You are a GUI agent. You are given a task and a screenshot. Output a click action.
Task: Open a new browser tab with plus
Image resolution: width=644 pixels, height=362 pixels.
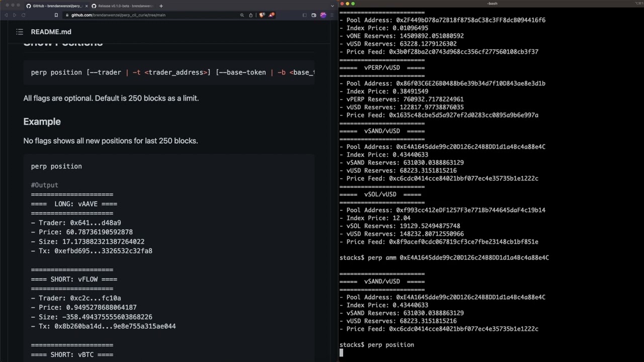161,6
